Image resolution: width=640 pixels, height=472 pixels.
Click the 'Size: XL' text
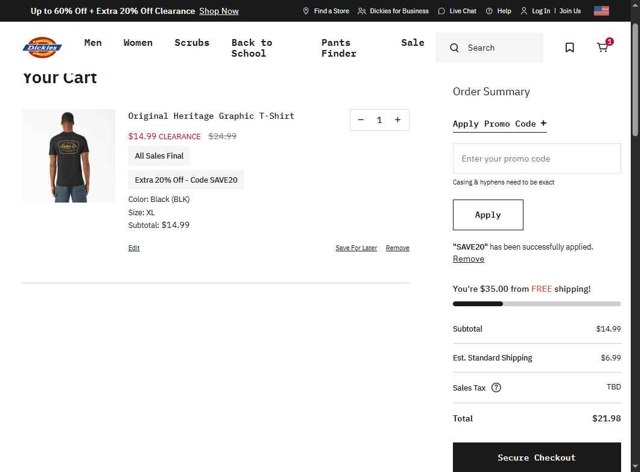(x=141, y=212)
